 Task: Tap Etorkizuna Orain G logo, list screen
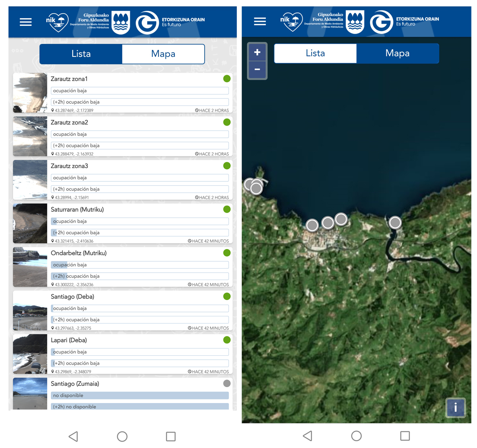point(147,23)
